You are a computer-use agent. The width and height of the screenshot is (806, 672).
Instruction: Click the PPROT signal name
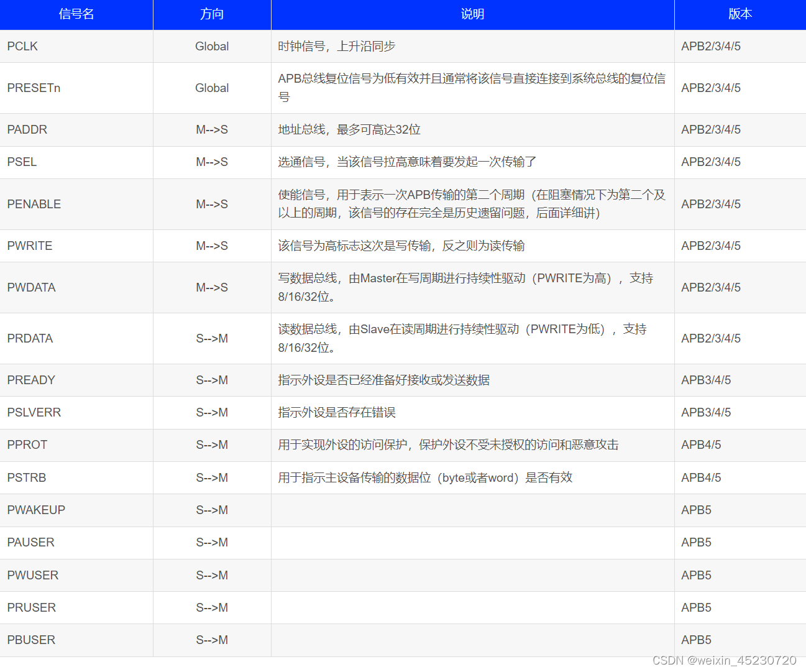click(x=27, y=444)
